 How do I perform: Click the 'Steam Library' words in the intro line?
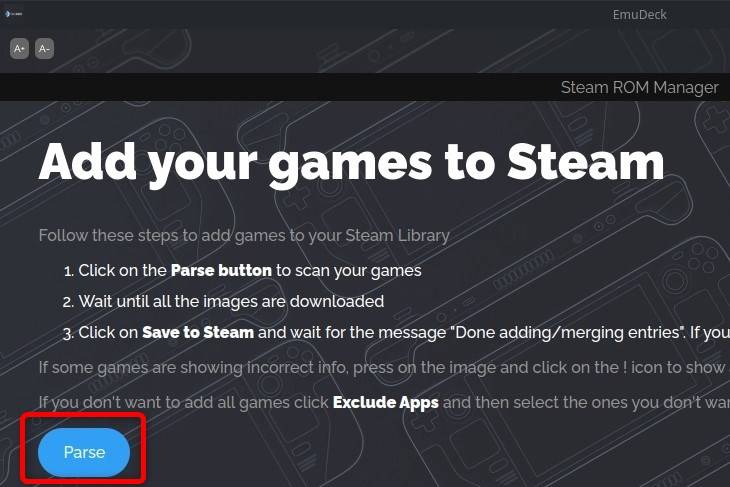pos(400,236)
